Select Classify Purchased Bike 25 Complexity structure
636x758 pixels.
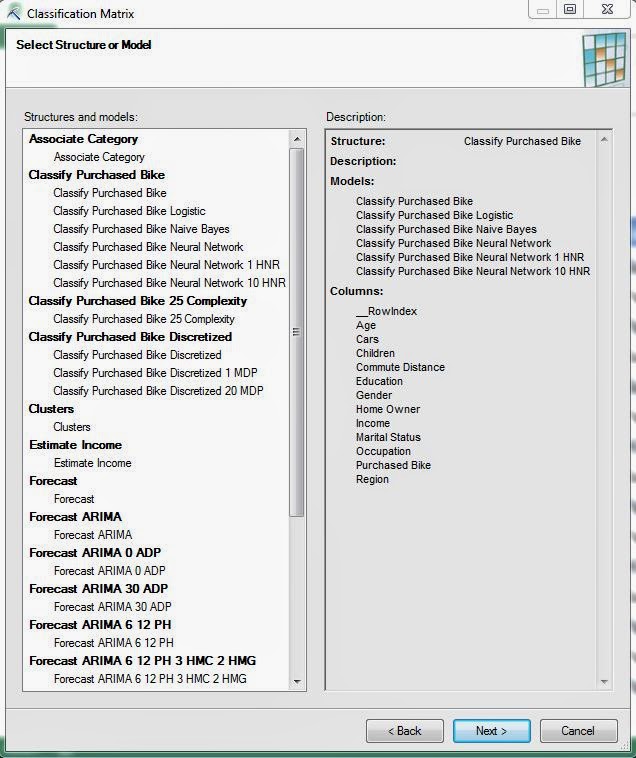tap(138, 301)
